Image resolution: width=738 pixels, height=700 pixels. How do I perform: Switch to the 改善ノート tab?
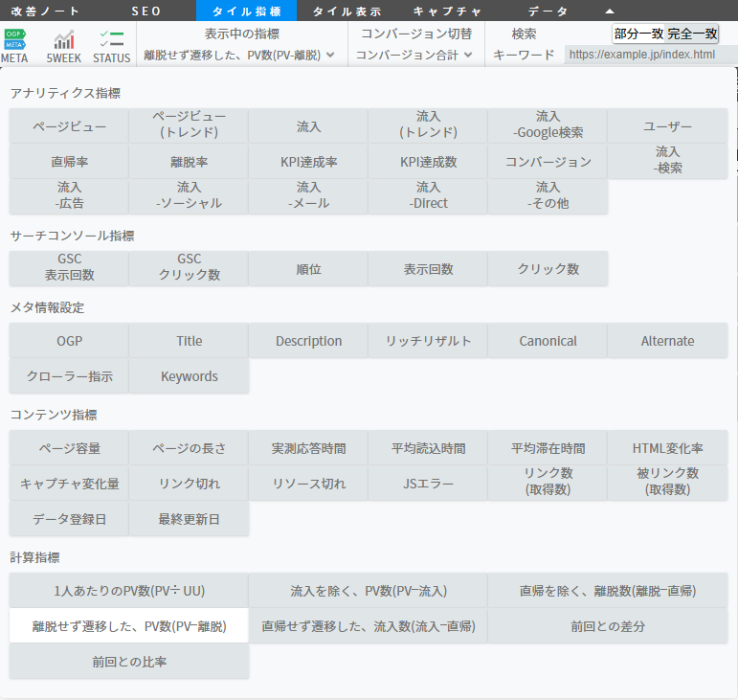(x=46, y=11)
